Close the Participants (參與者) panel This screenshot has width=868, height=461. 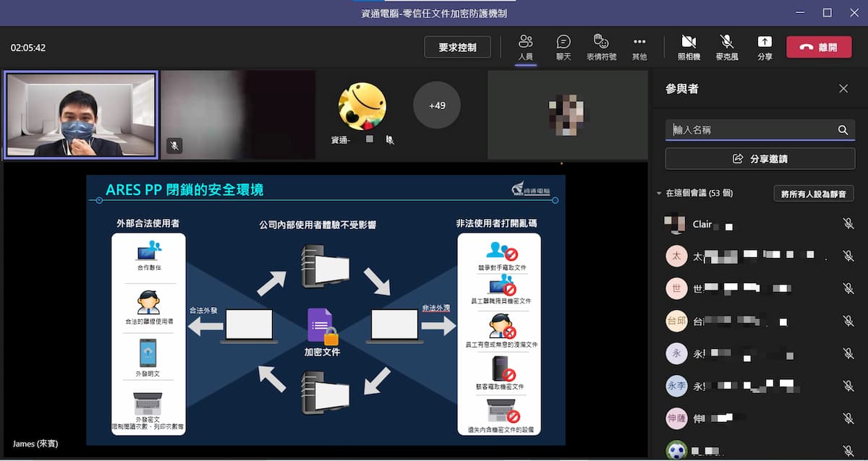click(x=843, y=89)
